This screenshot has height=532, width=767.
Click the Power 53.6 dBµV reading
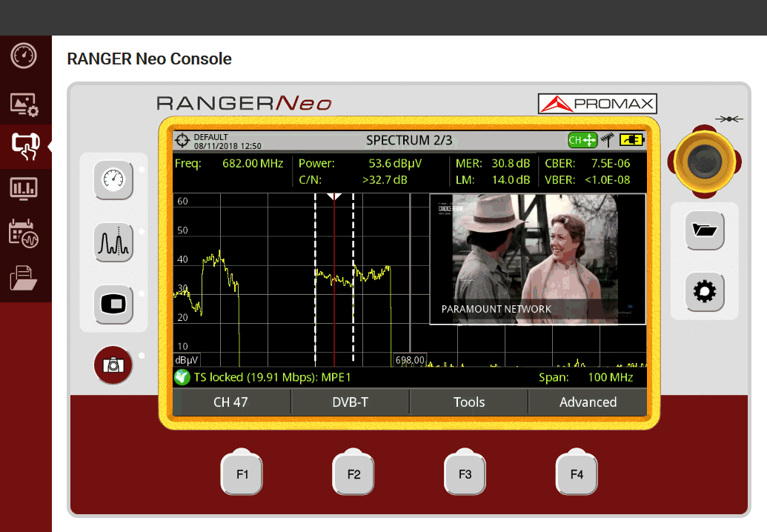tap(395, 163)
